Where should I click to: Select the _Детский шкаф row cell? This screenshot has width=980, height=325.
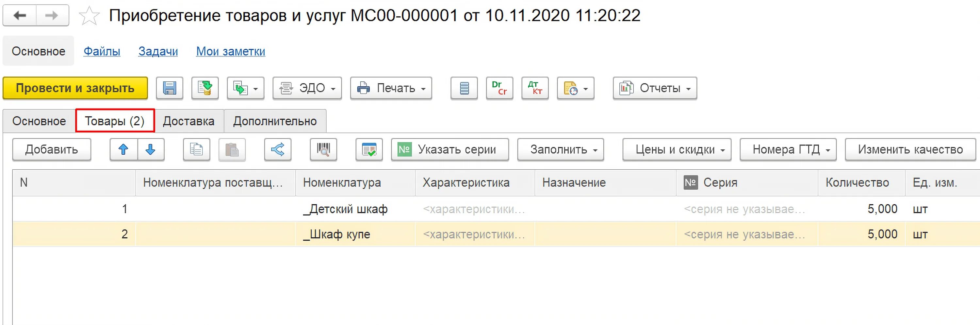[355, 209]
